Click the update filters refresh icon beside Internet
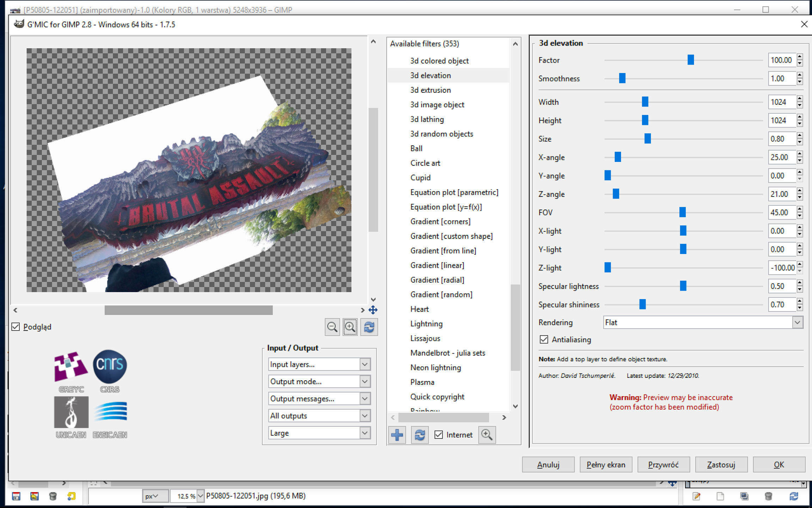The image size is (812, 508). tap(419, 435)
